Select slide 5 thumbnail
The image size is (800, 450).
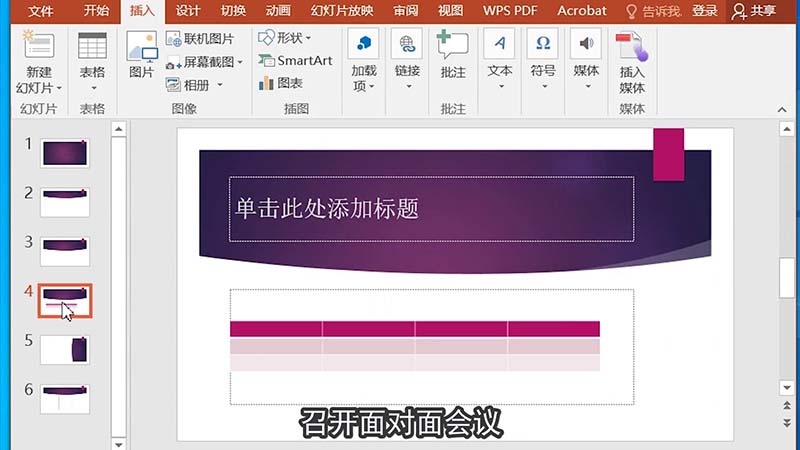pos(65,349)
